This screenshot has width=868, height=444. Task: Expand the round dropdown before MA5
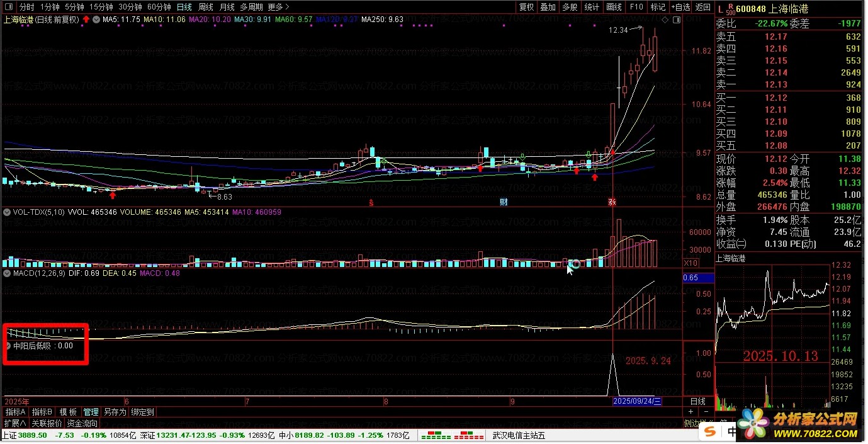click(96, 20)
